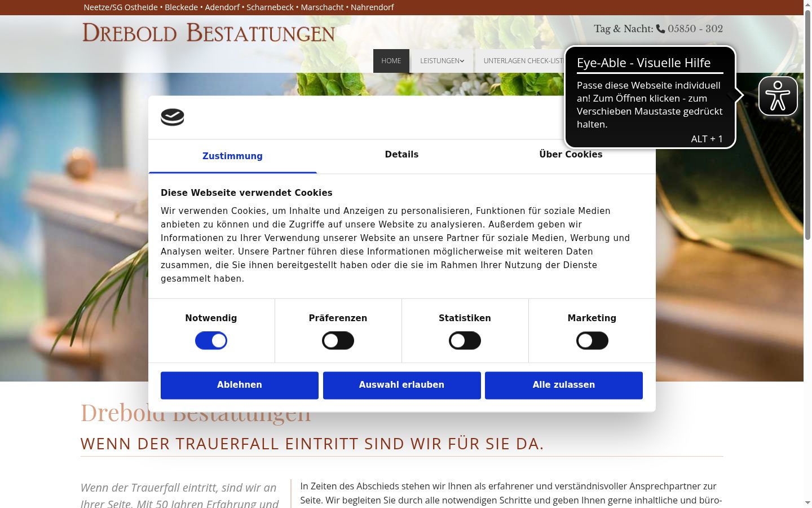This screenshot has width=812, height=508.
Task: Open the Unterlagen Check-Liste menu item
Action: coord(522,61)
